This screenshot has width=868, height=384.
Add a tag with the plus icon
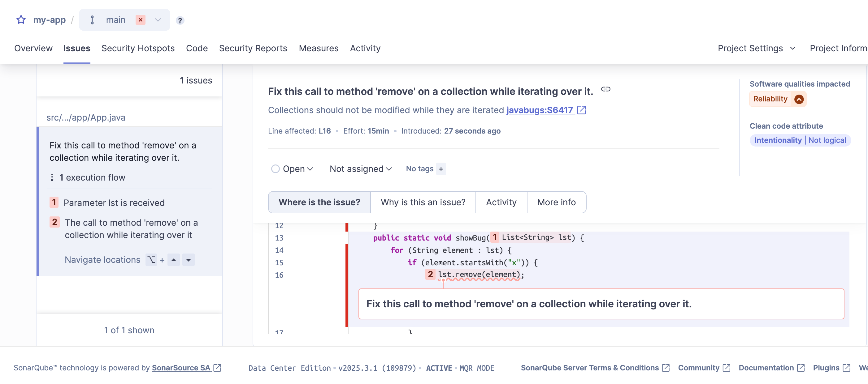point(441,169)
